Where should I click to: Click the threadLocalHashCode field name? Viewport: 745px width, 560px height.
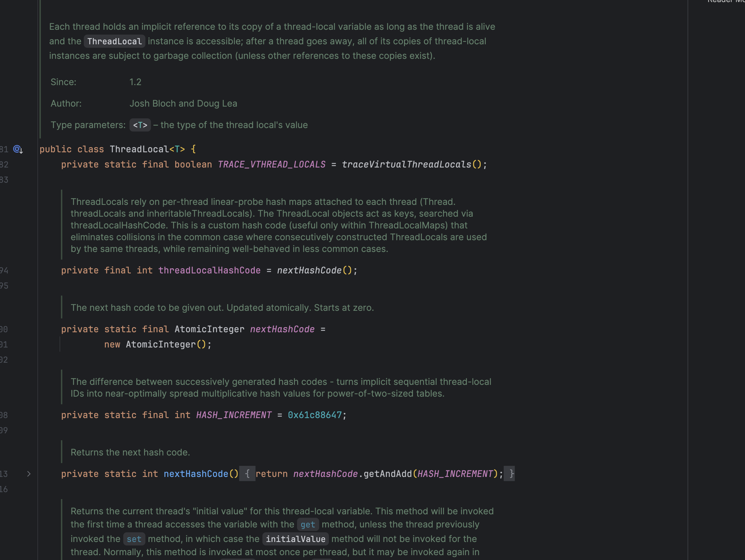(209, 271)
